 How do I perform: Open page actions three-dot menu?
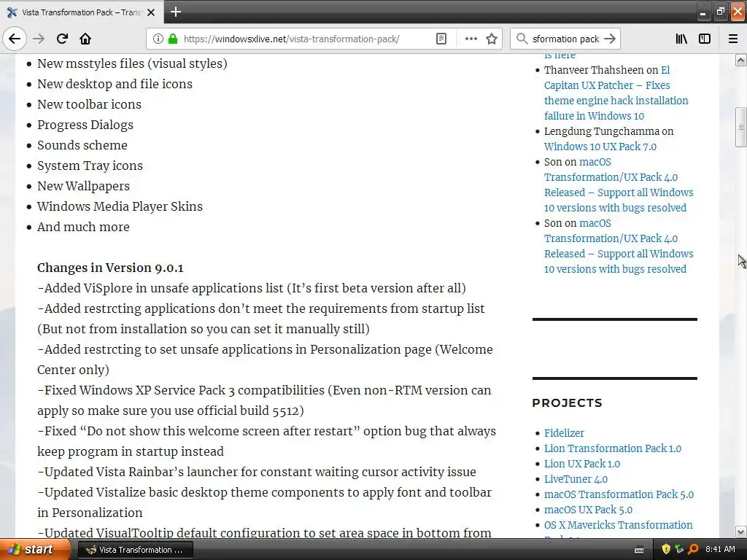pos(471,39)
